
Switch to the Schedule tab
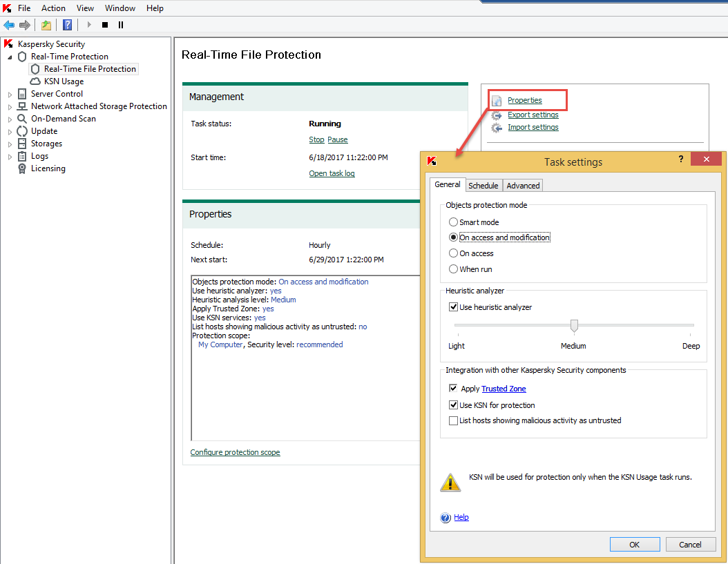pos(483,185)
